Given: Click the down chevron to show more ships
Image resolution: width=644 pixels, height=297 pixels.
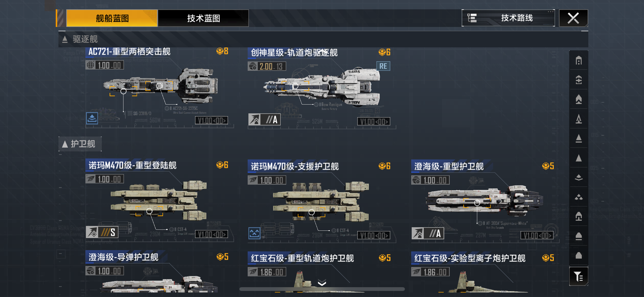Looking at the screenshot, I should pyautogui.click(x=322, y=282).
